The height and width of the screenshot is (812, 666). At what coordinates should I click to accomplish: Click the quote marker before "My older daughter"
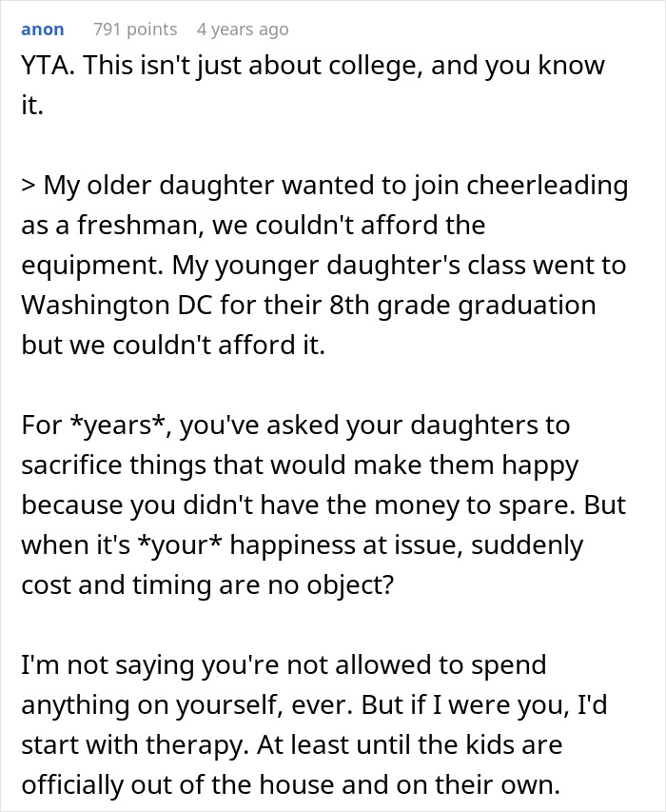point(29,186)
